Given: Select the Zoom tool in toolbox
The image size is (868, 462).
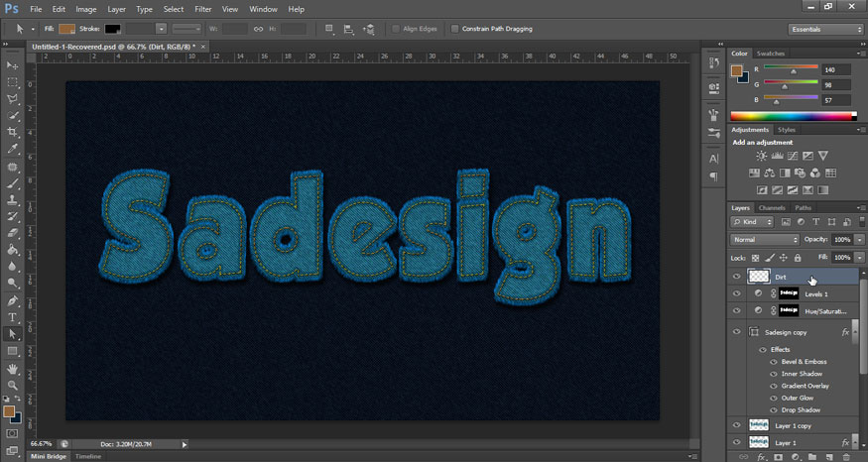Looking at the screenshot, I should tap(12, 385).
